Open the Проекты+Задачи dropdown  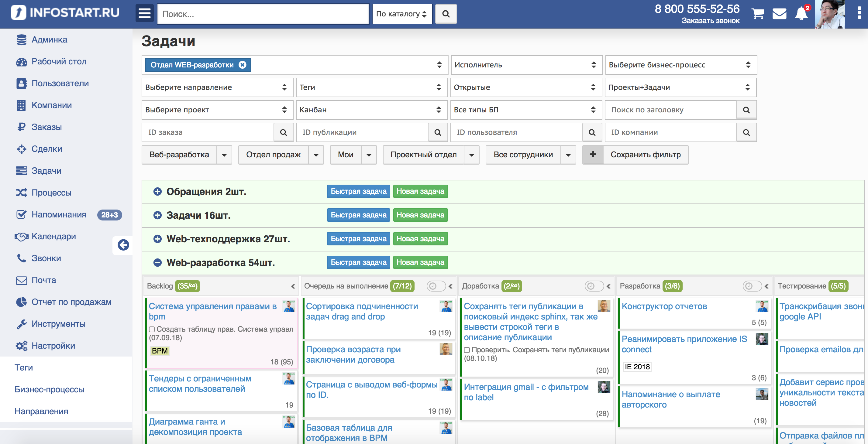click(x=680, y=87)
